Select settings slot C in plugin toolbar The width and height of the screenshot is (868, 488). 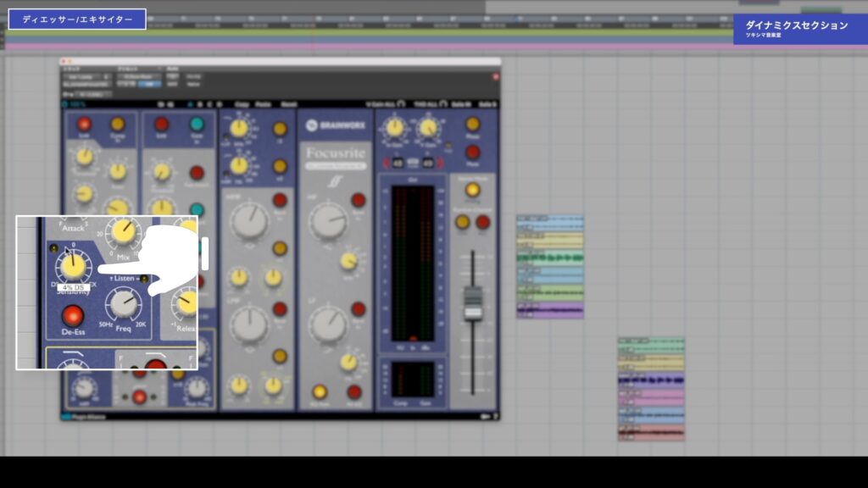coord(209,104)
